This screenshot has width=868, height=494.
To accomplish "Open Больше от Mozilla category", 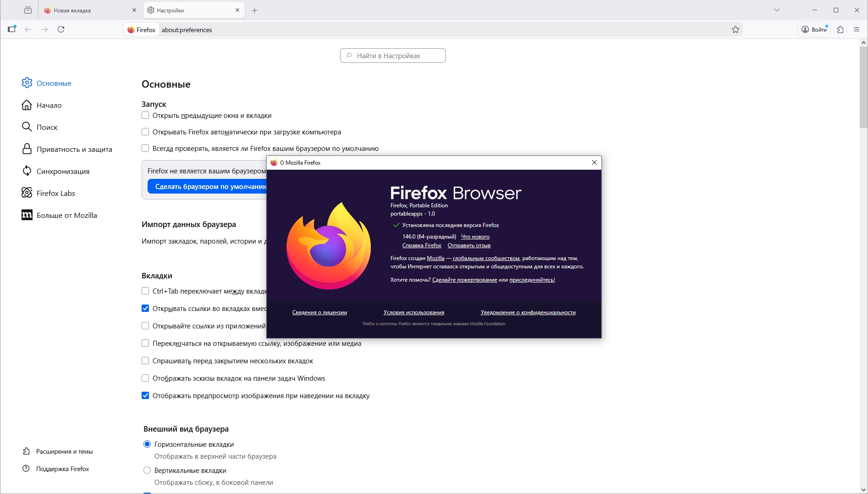I will pyautogui.click(x=59, y=215).
